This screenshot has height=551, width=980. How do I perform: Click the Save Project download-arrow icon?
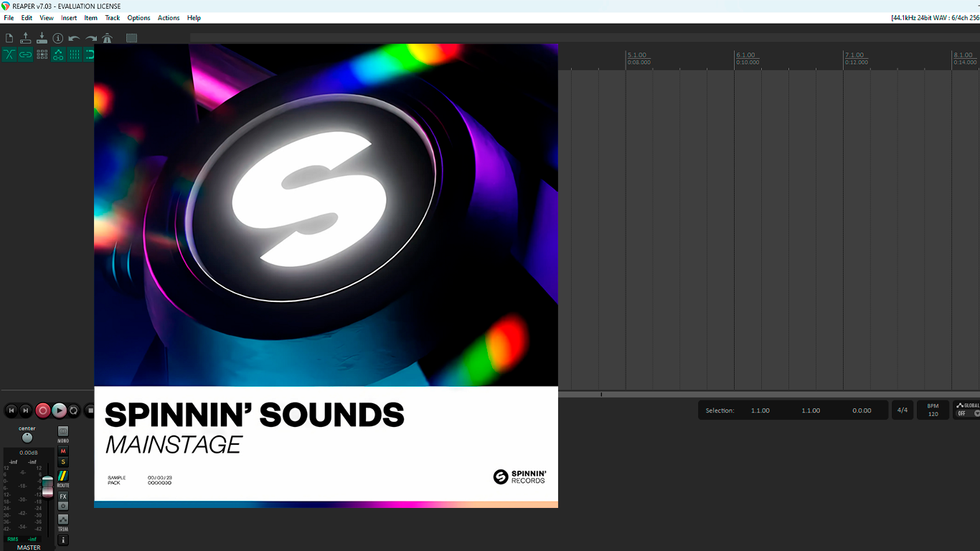pyautogui.click(x=42, y=38)
